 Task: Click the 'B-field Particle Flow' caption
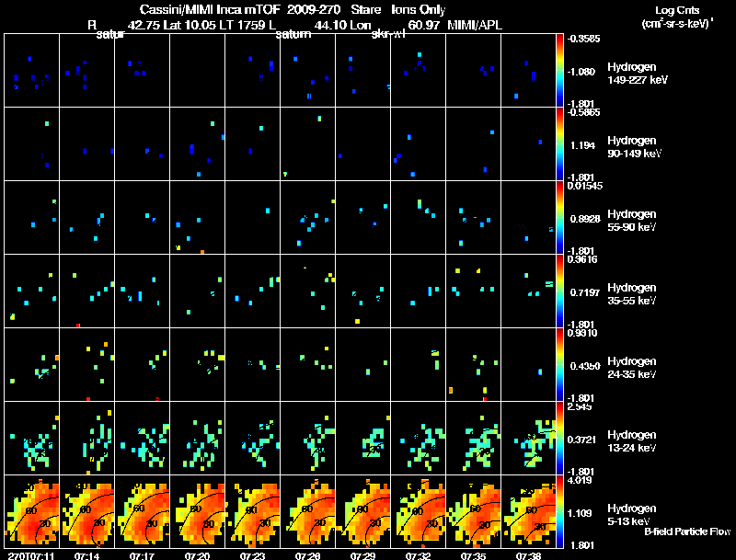[687, 531]
